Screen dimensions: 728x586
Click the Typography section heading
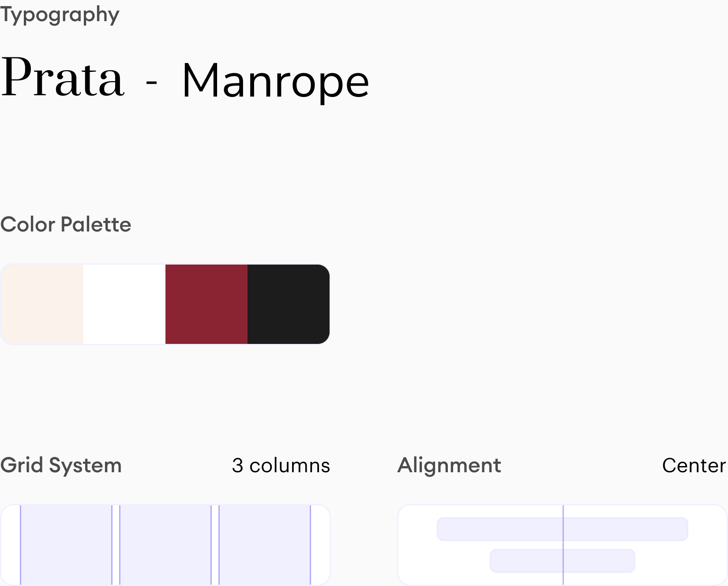point(60,15)
